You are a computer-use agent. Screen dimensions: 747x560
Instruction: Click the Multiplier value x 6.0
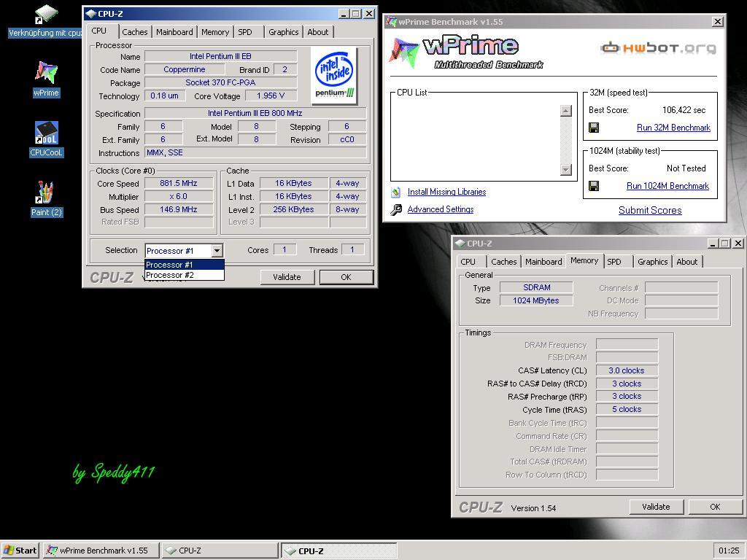[179, 196]
